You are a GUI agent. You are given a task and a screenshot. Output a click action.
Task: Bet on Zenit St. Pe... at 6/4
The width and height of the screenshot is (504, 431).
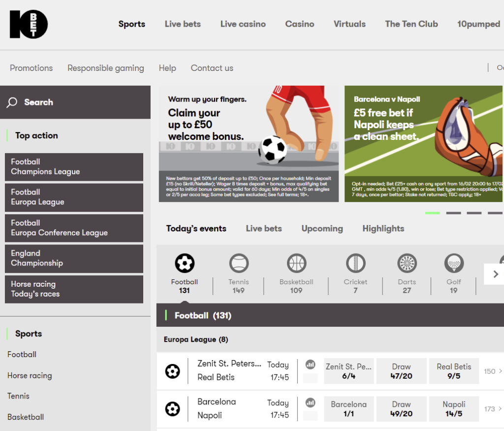click(x=349, y=371)
